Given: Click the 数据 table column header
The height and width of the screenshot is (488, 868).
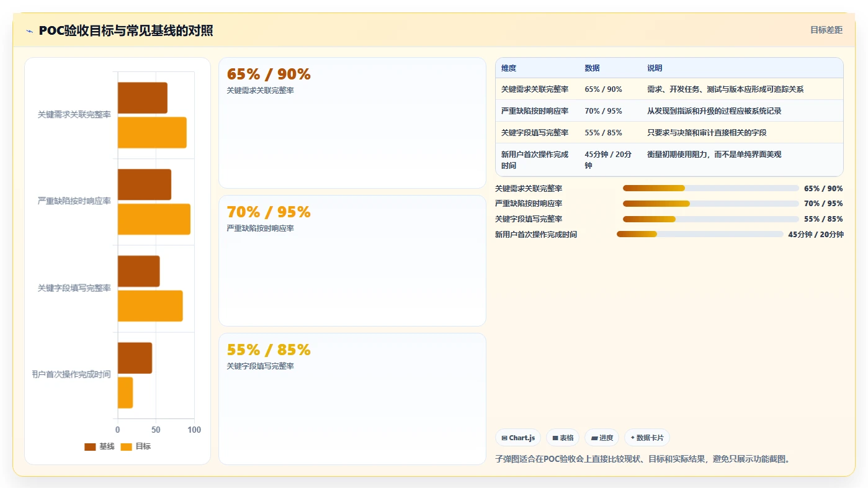Looking at the screenshot, I should [592, 68].
